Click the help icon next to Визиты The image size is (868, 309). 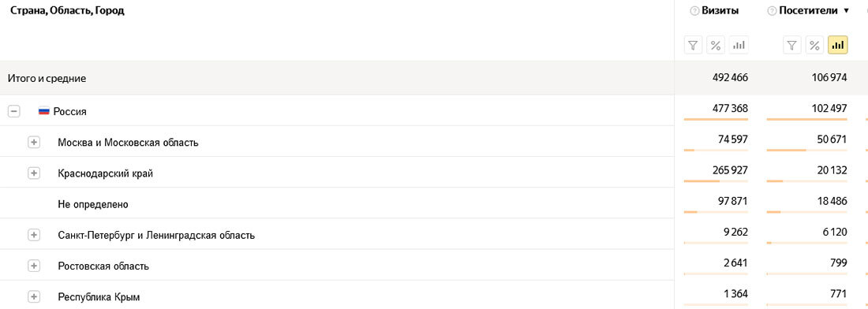click(694, 11)
